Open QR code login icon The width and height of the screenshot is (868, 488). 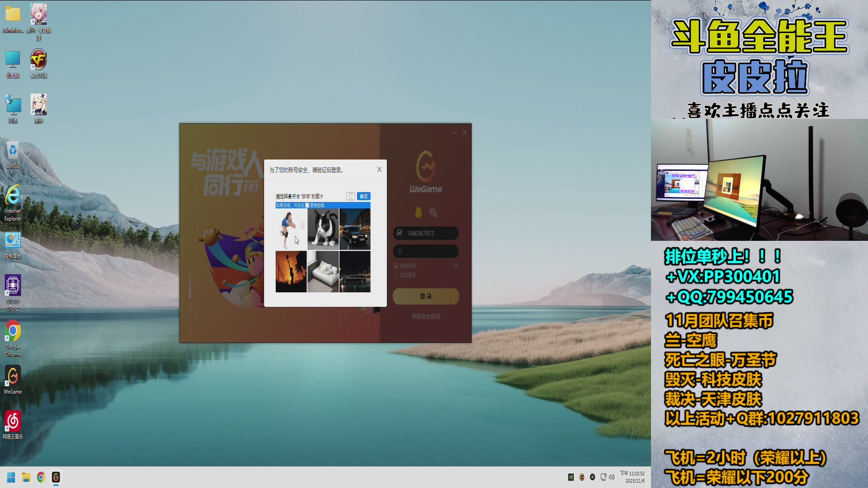click(x=456, y=266)
